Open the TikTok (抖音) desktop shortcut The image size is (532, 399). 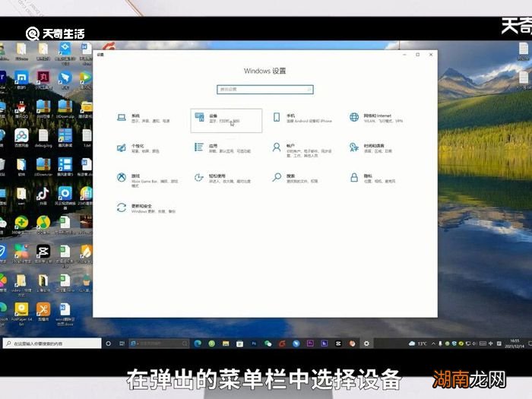(x=43, y=196)
